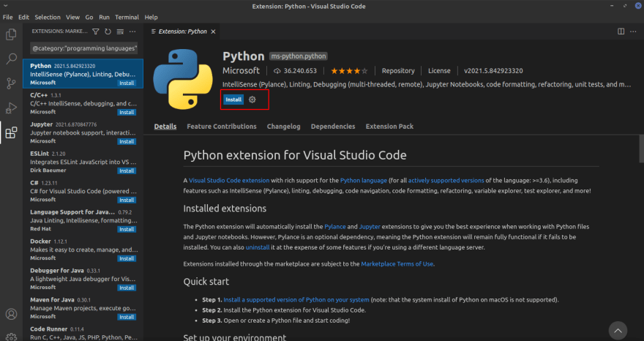Click the Python logo image

183,79
